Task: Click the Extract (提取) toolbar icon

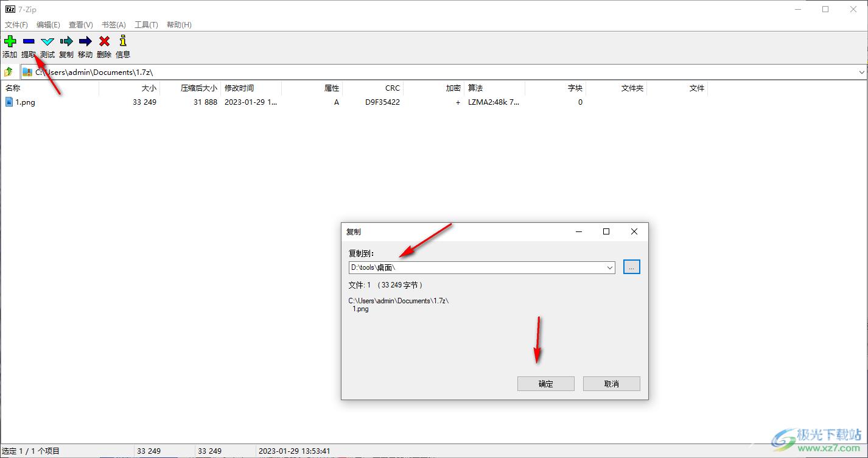Action: click(29, 41)
